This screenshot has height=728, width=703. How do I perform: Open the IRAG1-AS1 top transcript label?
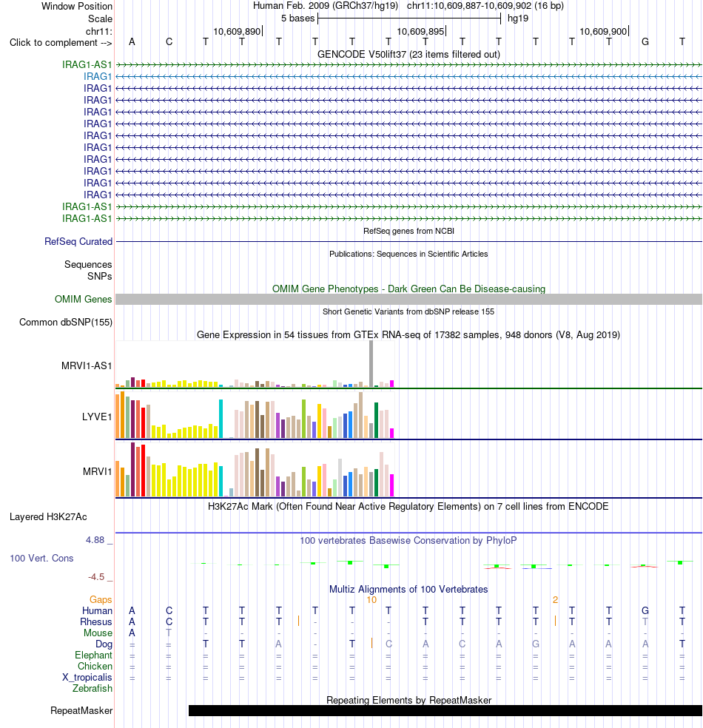(x=87, y=64)
